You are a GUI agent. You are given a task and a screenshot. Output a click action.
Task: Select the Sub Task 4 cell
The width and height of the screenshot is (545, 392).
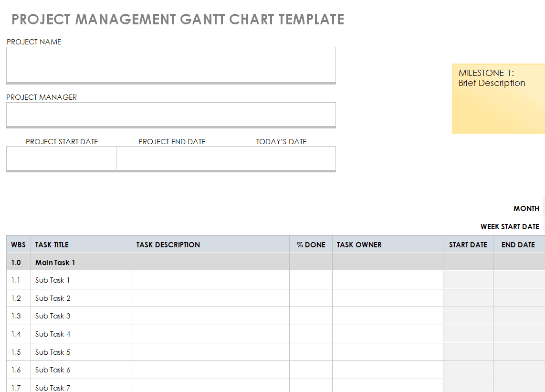(81, 334)
